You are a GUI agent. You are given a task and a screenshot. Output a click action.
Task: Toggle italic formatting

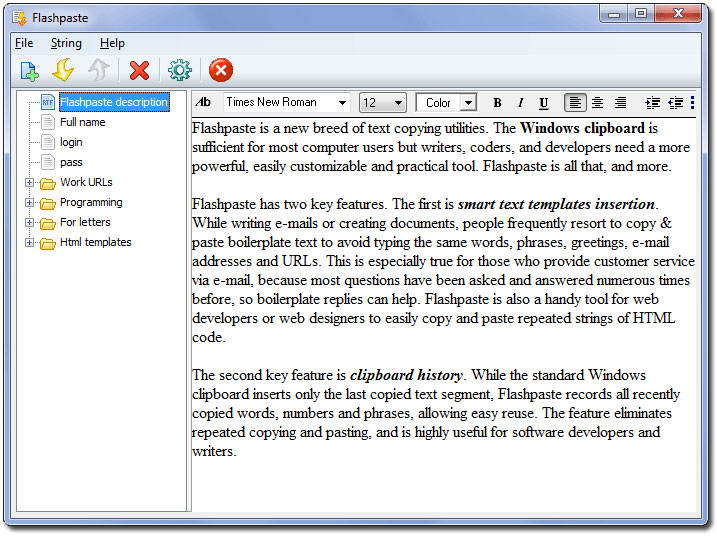520,103
